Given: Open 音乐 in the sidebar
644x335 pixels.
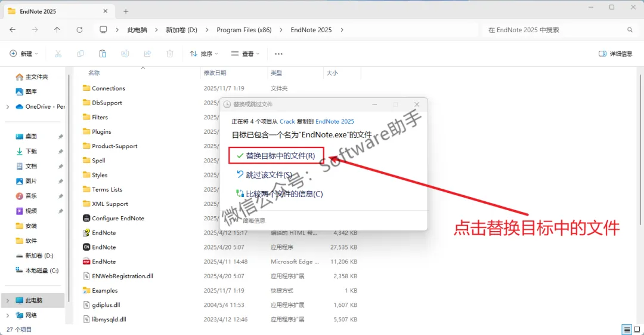Looking at the screenshot, I should [26, 196].
